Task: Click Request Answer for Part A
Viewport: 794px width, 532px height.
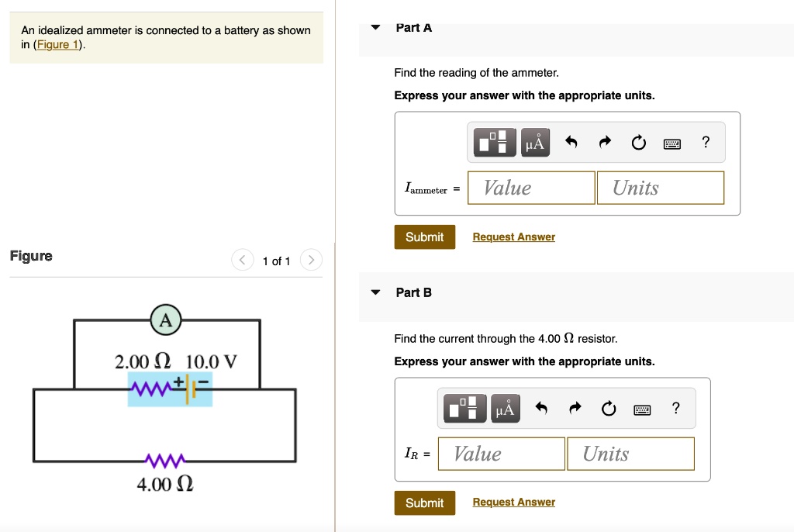Action: [513, 237]
